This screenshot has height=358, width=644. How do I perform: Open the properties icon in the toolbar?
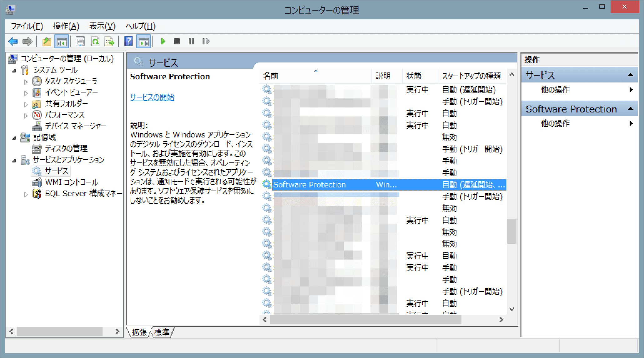pos(80,41)
